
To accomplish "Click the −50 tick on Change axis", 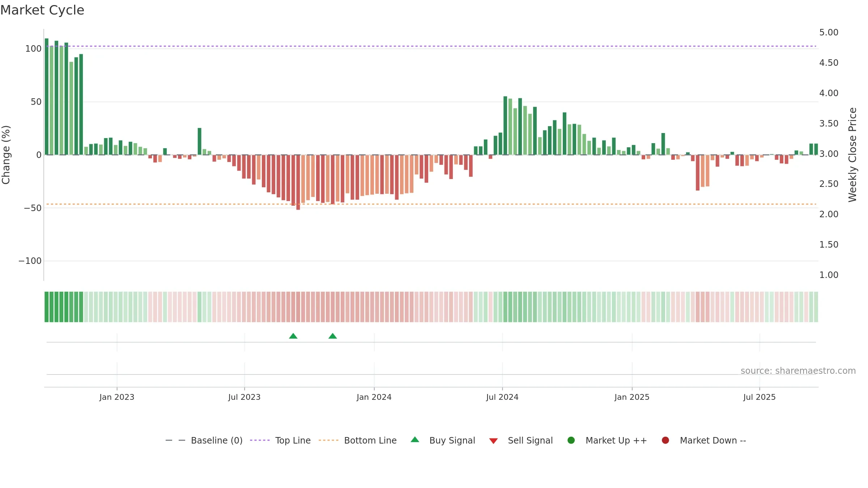I will pyautogui.click(x=33, y=208).
